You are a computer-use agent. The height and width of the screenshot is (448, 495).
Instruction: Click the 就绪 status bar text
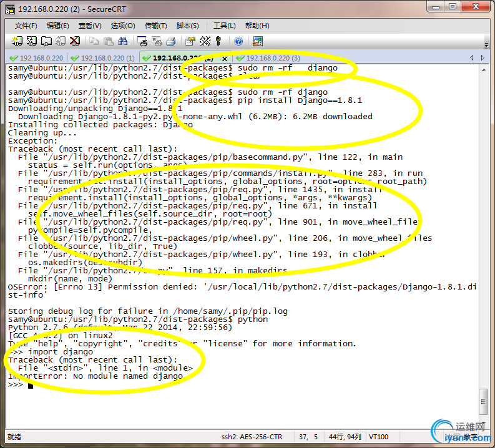(x=14, y=437)
